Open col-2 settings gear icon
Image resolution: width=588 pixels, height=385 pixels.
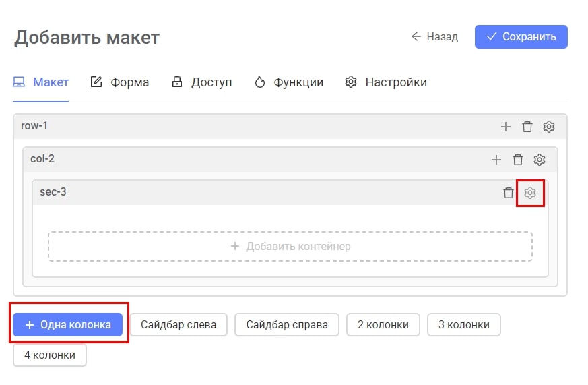pyautogui.click(x=540, y=160)
